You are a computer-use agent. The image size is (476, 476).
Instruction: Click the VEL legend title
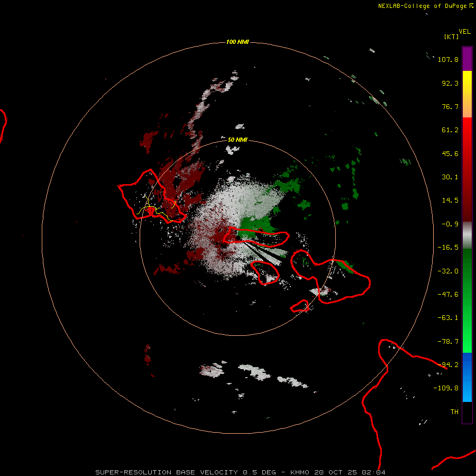(464, 32)
